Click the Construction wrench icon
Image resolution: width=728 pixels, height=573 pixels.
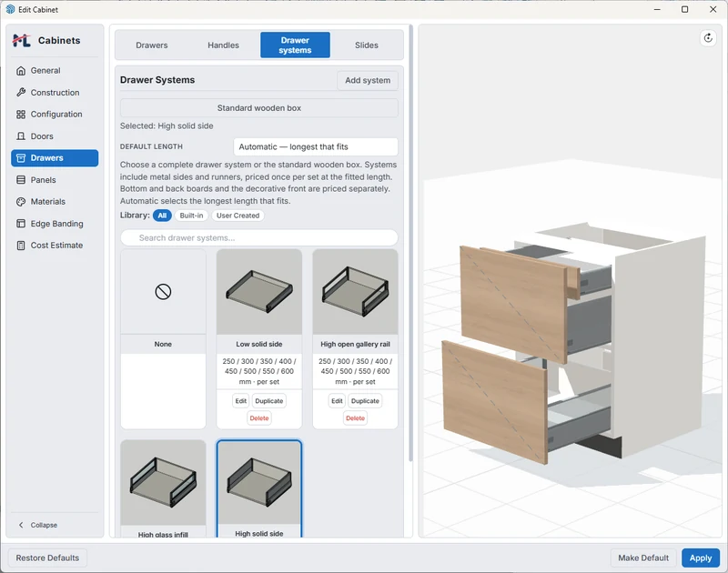click(20, 93)
